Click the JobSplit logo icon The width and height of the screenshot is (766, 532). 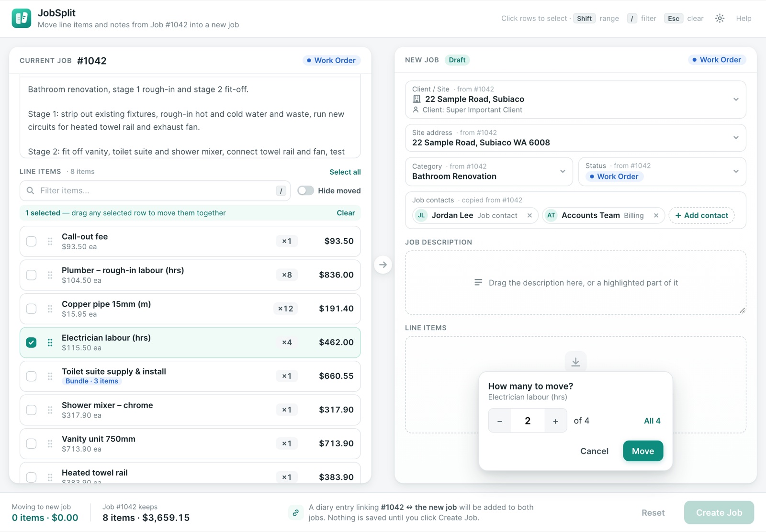tap(22, 18)
